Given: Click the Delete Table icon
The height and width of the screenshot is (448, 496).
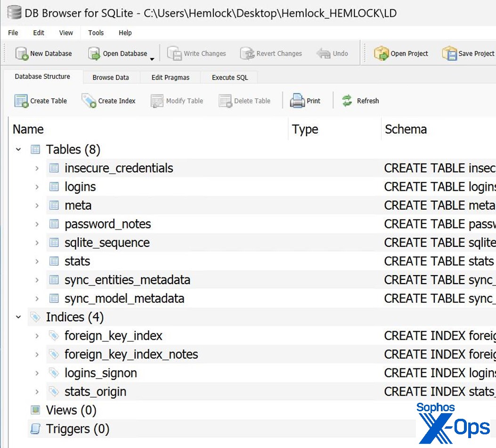Looking at the screenshot, I should click(225, 101).
